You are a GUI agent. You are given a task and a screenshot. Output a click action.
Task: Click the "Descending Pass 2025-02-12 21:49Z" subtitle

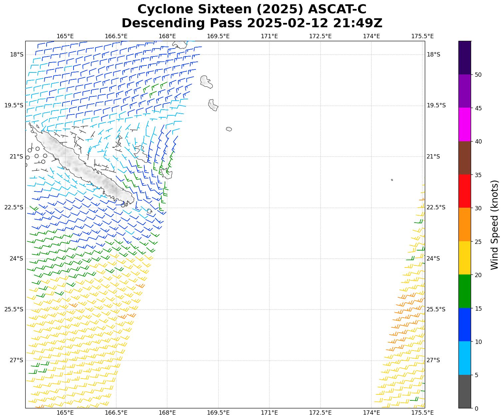click(x=252, y=23)
